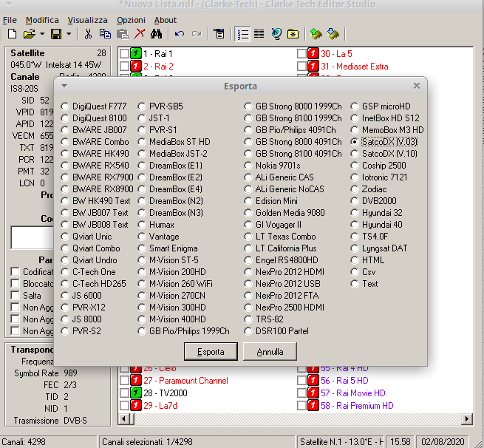The height and width of the screenshot is (448, 484).
Task: Open the Esporta dialog title menu arrow
Action: 64,86
